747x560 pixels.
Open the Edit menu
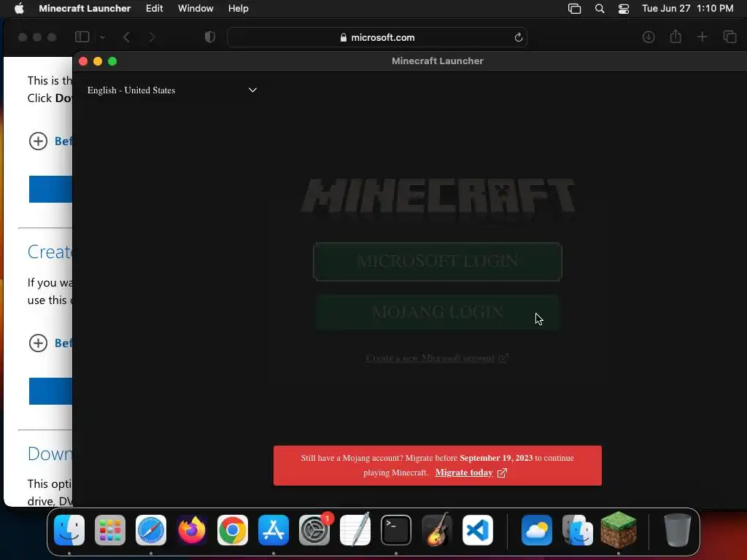pyautogui.click(x=155, y=9)
